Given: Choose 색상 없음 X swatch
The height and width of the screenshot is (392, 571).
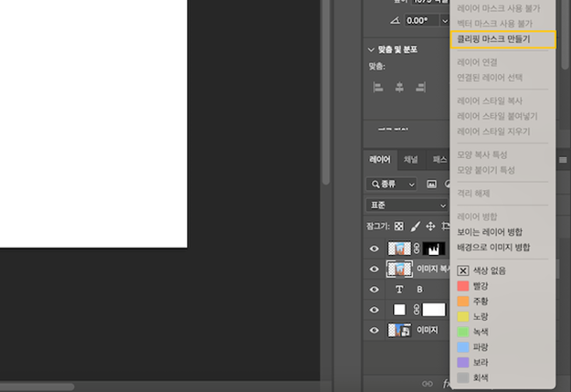Looking at the screenshot, I should tap(463, 270).
